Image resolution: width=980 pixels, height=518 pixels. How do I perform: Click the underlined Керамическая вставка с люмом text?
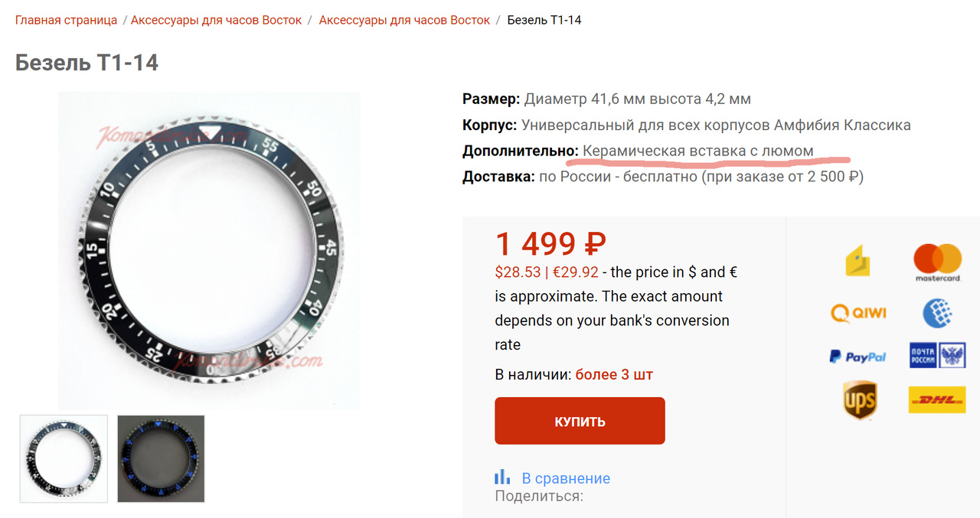(x=697, y=151)
